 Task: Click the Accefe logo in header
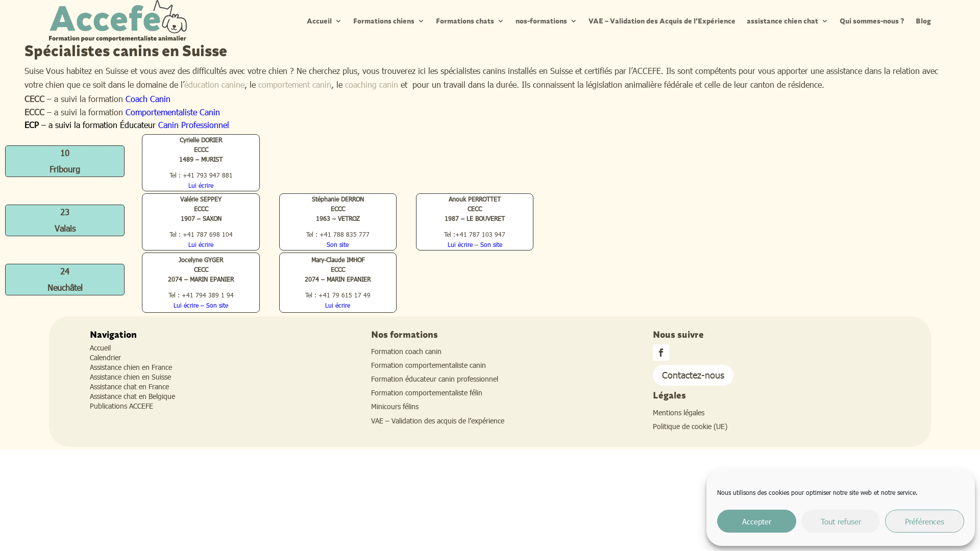click(118, 21)
